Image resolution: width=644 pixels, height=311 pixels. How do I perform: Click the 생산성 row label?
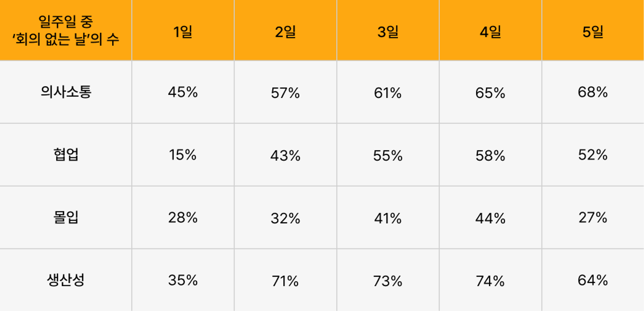coord(66,280)
